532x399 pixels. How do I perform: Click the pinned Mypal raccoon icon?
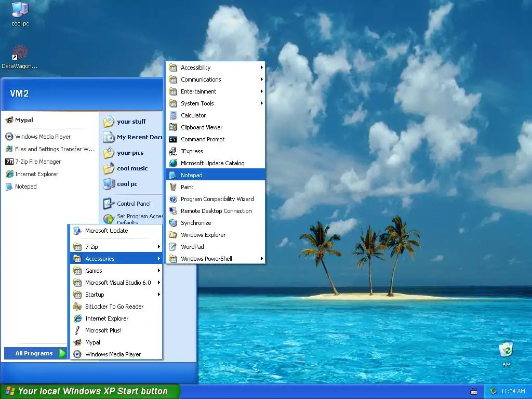point(9,120)
